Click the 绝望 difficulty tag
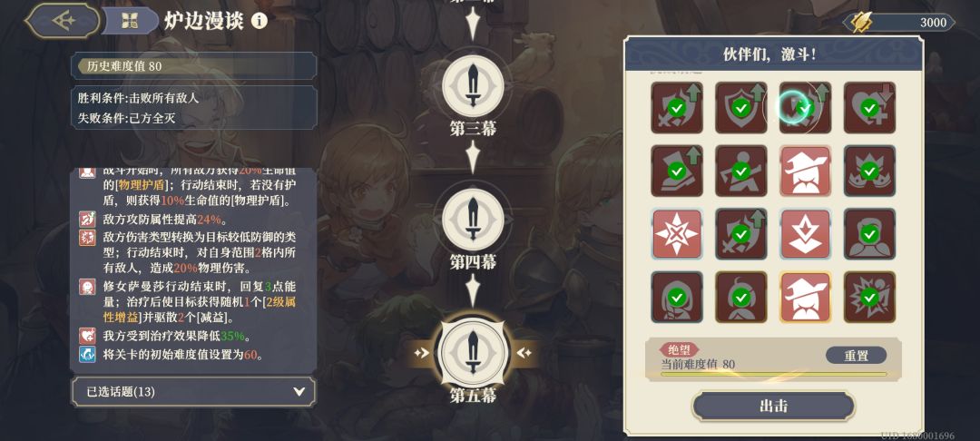The height and width of the screenshot is (441, 980). coord(679,350)
